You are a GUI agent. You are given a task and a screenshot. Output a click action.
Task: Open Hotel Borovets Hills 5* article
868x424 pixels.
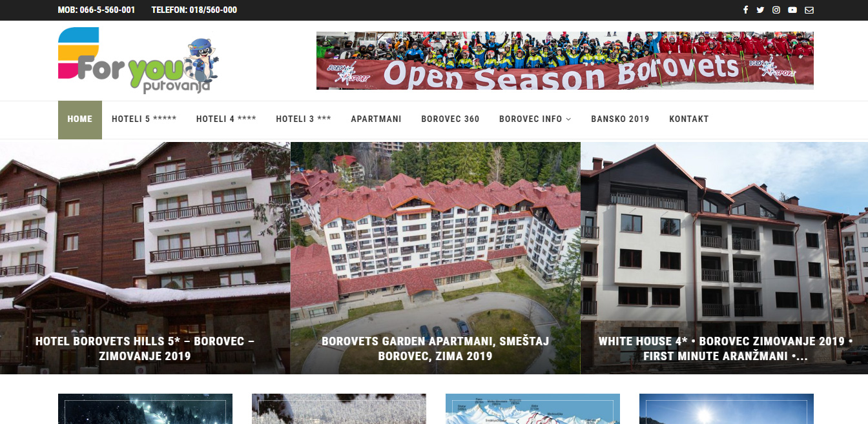tap(145, 348)
